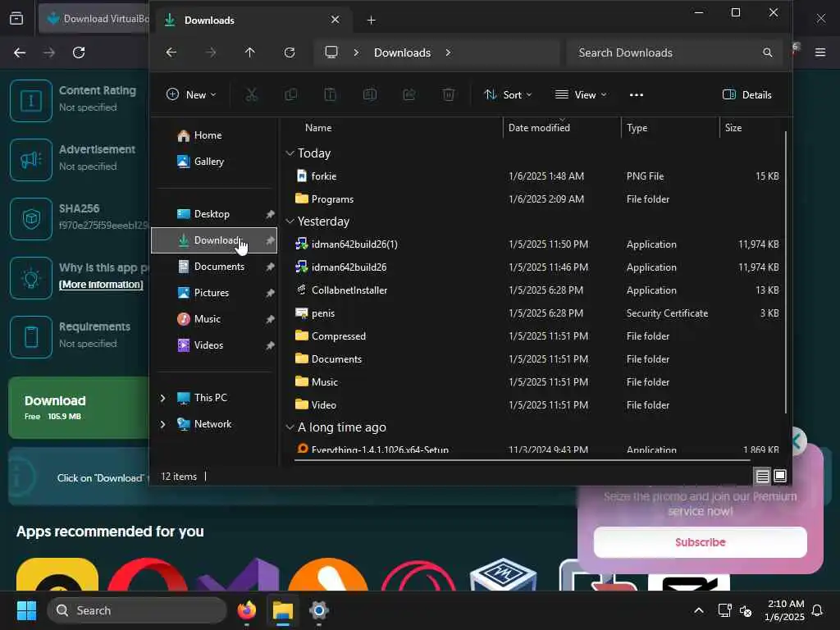The height and width of the screenshot is (630, 840).
Task: Unpin Desktop using its pin icon
Action: click(270, 214)
